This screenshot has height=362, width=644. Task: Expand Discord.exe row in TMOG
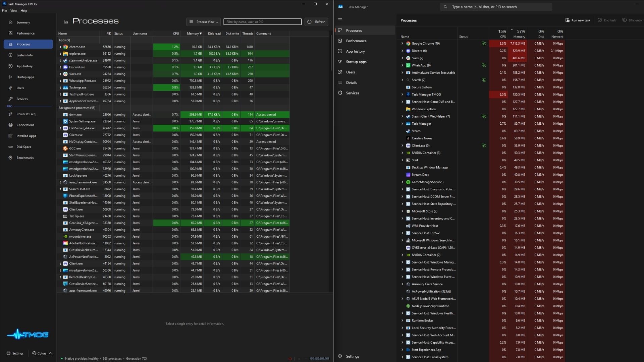pos(60,67)
